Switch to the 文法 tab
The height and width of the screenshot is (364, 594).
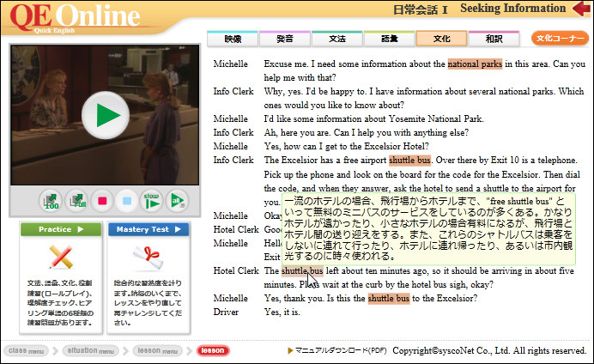[x=337, y=39]
